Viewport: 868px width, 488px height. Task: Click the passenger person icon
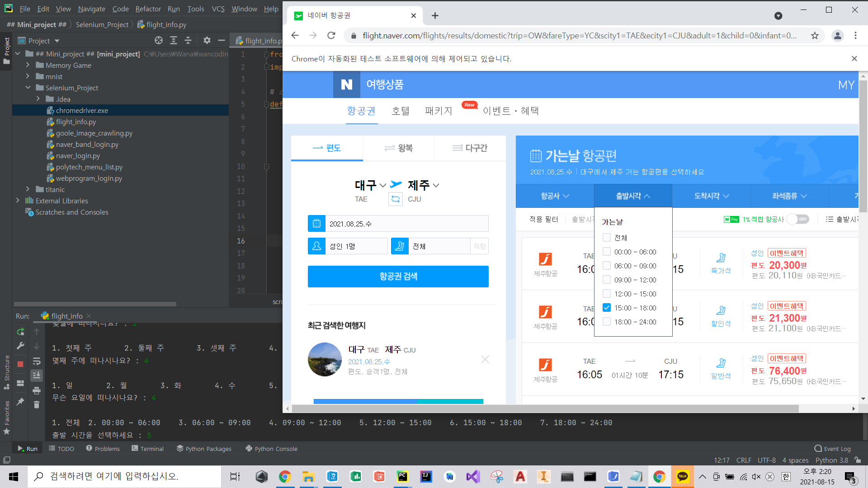click(316, 246)
